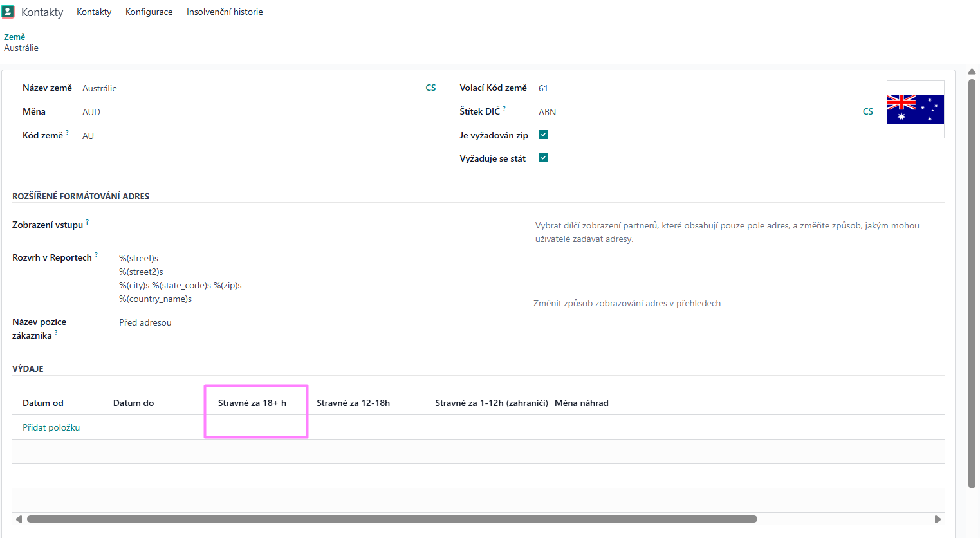
Task: Toggle Vyžaduje se stát checkbox
Action: tap(543, 158)
